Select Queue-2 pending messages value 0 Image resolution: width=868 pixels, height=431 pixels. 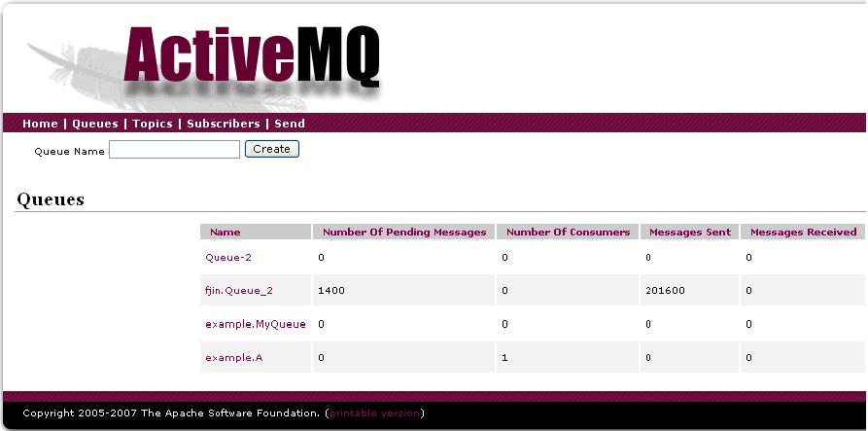coord(321,257)
